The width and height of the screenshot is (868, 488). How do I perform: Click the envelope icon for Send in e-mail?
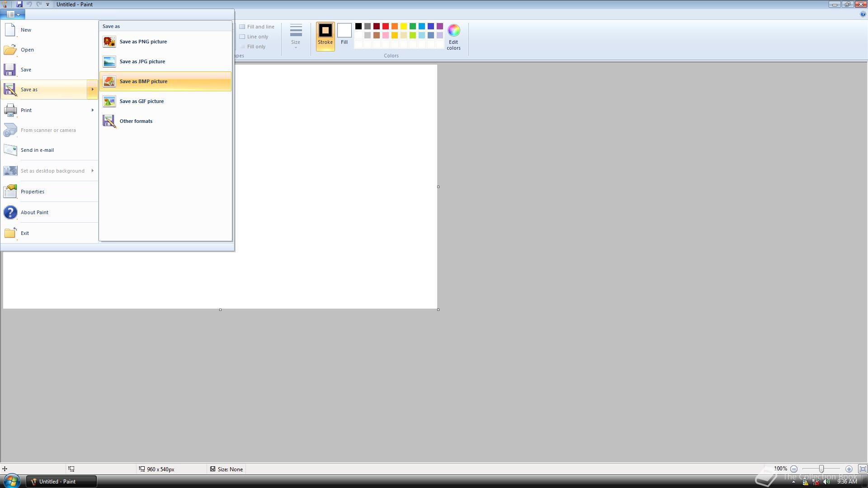click(10, 150)
